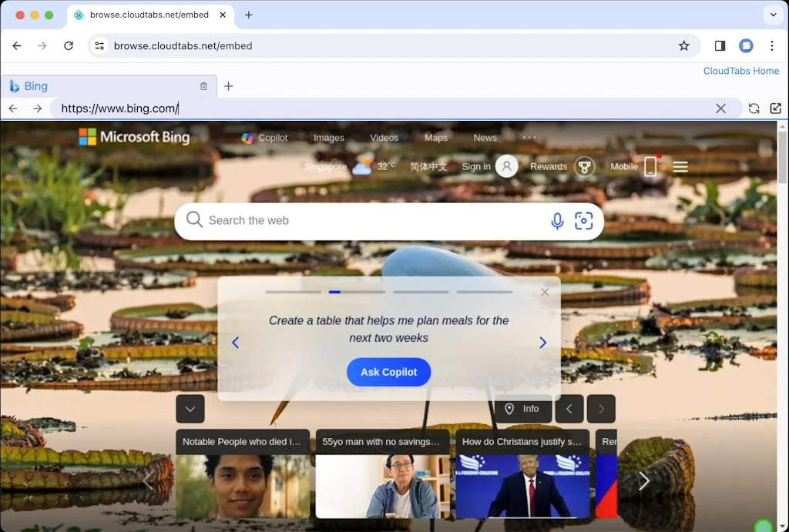Viewport: 789px width, 532px height.
Task: Open Bing hamburger settings menu
Action: point(680,166)
